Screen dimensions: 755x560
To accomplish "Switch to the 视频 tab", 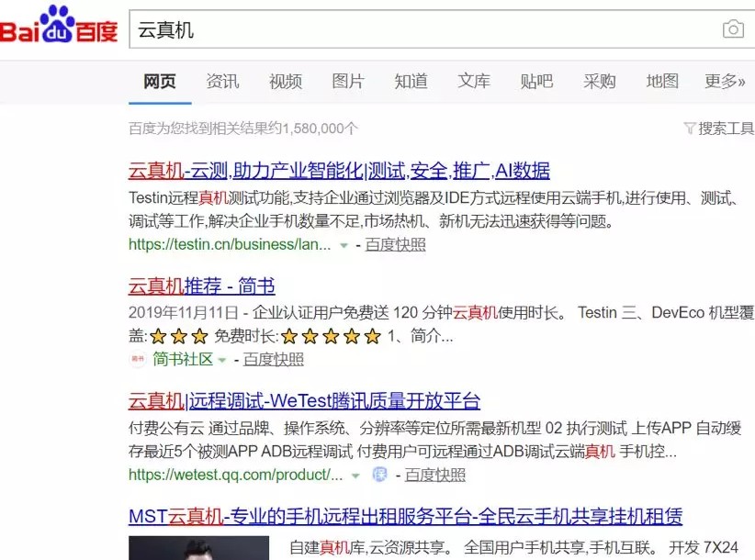I will click(286, 82).
